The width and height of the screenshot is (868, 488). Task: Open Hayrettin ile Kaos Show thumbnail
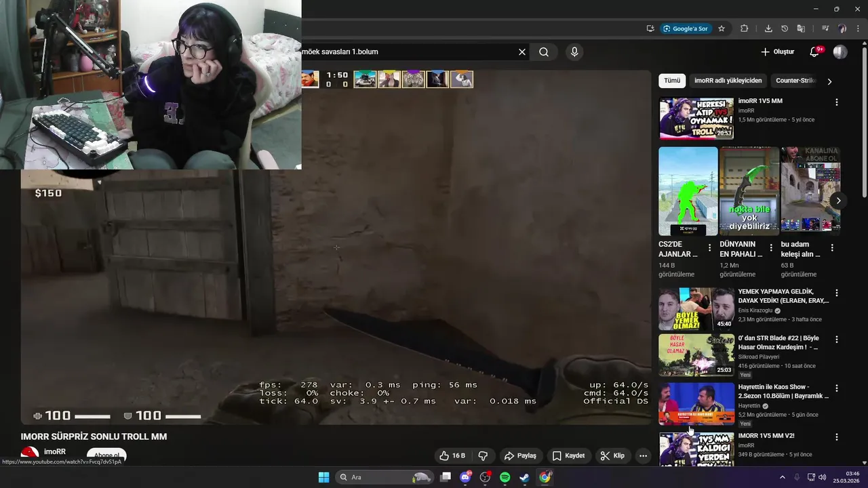(696, 404)
